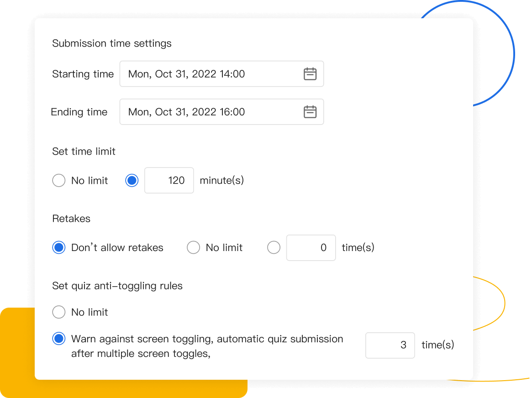Click the "time(s)" label in Retakes row
The width and height of the screenshot is (532, 398).
tap(358, 248)
